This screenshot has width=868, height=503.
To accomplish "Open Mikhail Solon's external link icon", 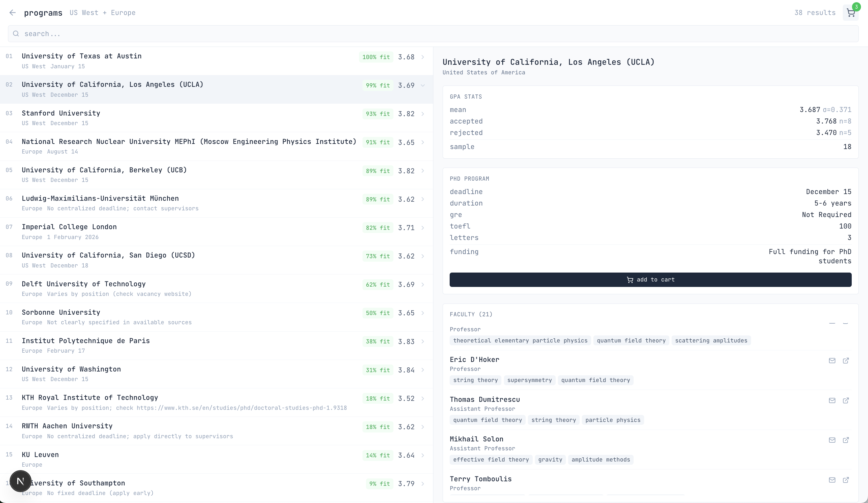I will coord(846,440).
